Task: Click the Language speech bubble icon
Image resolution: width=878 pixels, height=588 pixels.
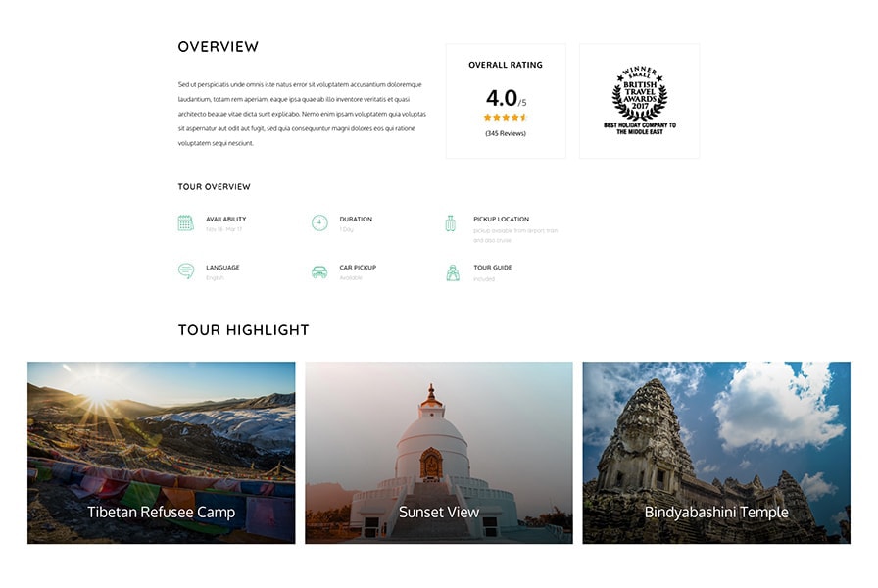Action: point(185,271)
